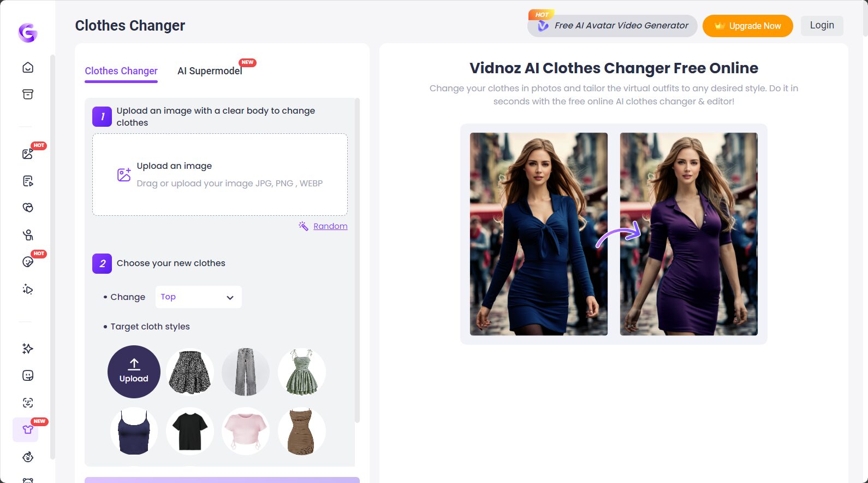Switch to the Clothes Changer tab
Screen dimensions: 868x483
(121, 71)
